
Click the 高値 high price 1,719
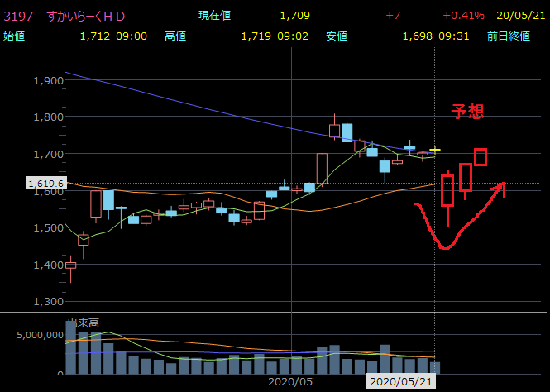tap(256, 36)
